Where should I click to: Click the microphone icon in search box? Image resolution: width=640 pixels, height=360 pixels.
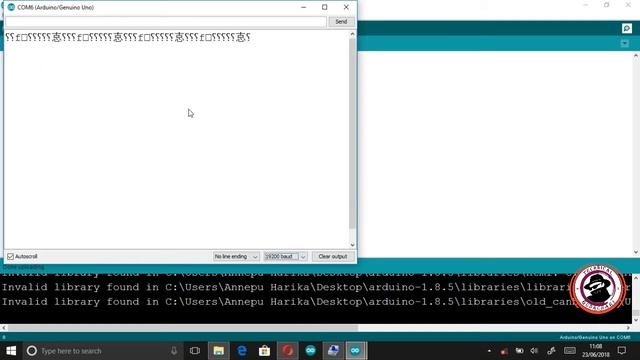coord(174,351)
